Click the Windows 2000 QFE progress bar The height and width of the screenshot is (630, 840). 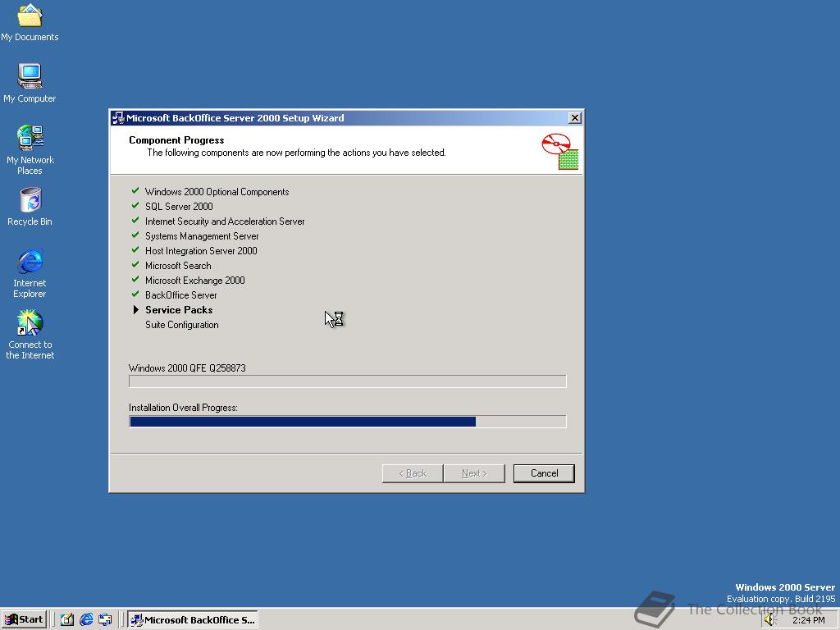pyautogui.click(x=347, y=381)
